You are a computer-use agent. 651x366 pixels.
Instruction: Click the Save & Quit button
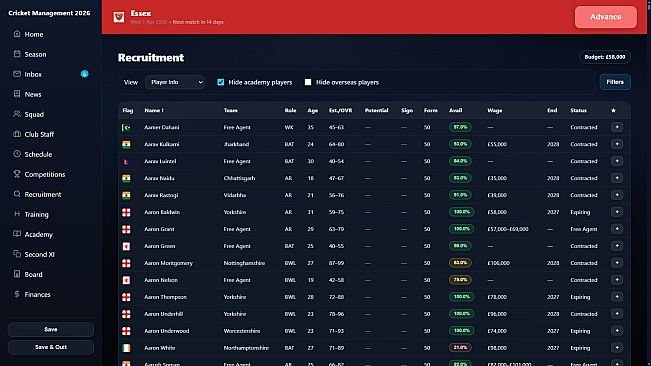click(x=51, y=347)
